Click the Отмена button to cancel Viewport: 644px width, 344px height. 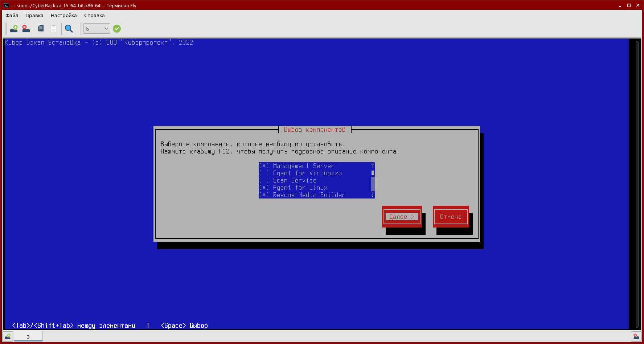pyautogui.click(x=451, y=217)
